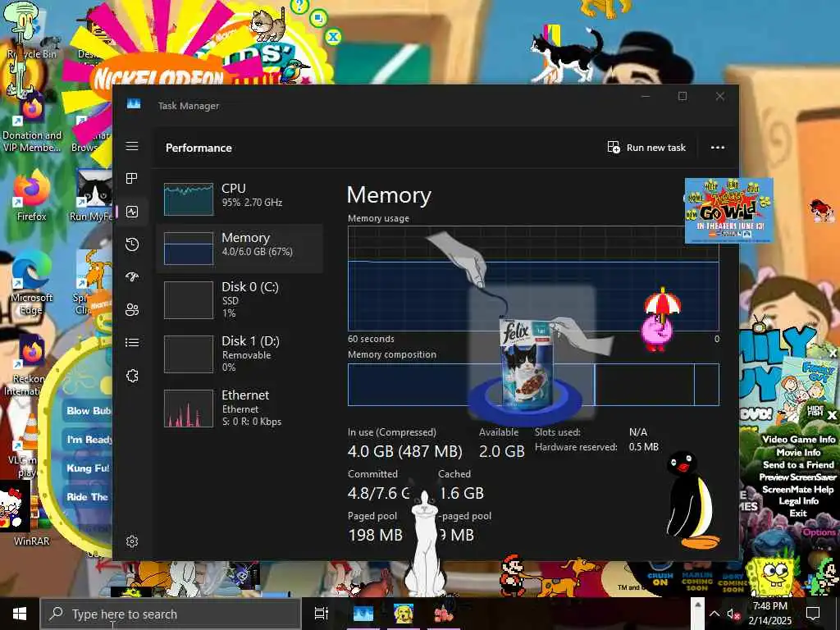The width and height of the screenshot is (840, 630).
Task: Open the Users icon in sidebar
Action: pyautogui.click(x=132, y=309)
